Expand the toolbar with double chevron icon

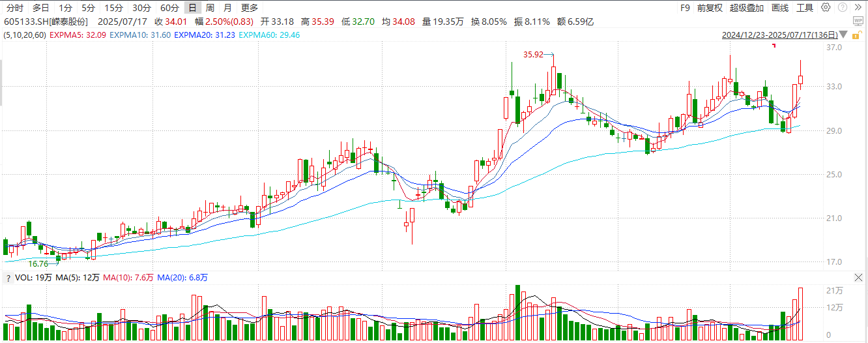point(858,7)
